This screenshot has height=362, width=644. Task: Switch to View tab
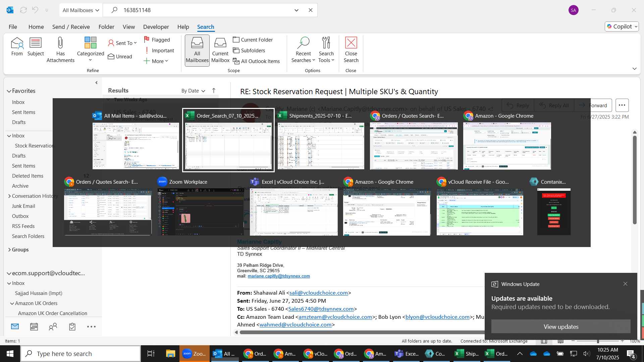128,26
